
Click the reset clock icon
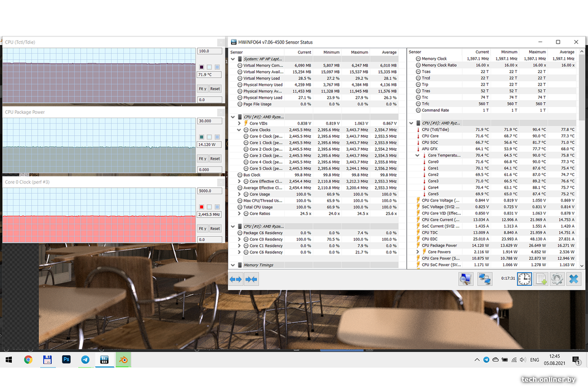(524, 279)
